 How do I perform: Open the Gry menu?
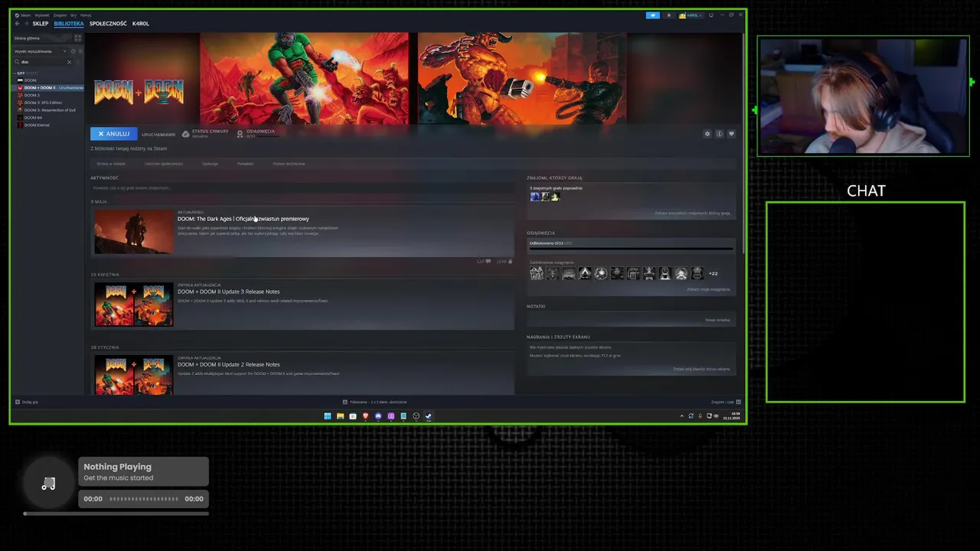pos(73,15)
